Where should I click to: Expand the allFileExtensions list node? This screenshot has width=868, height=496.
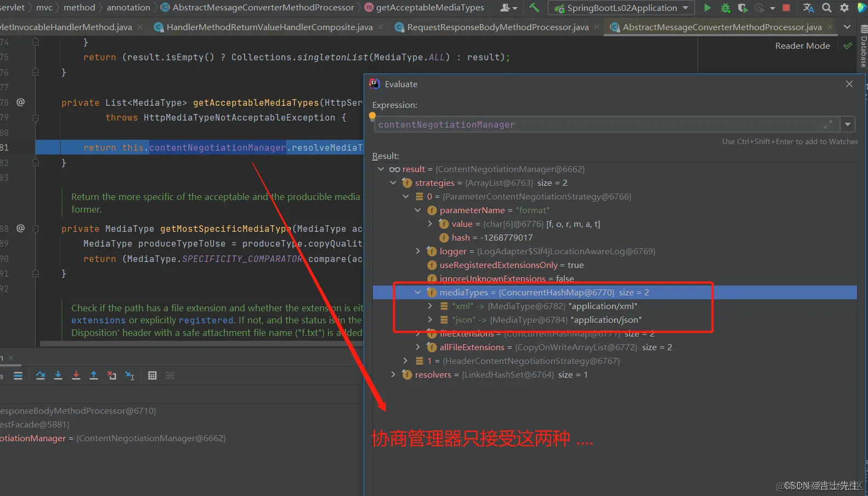tap(418, 347)
